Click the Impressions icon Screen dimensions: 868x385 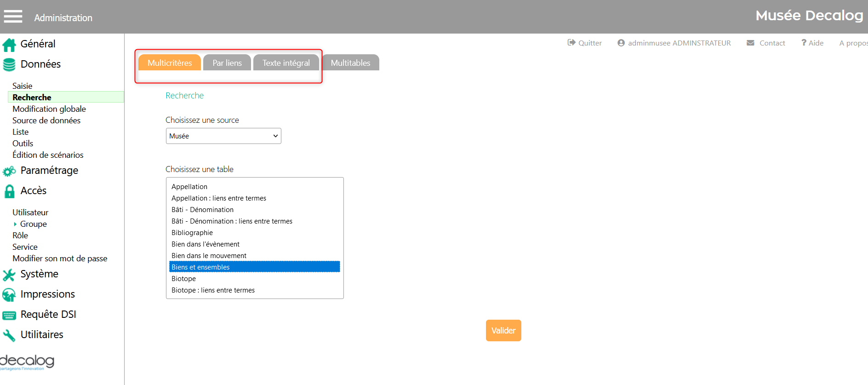(x=9, y=295)
